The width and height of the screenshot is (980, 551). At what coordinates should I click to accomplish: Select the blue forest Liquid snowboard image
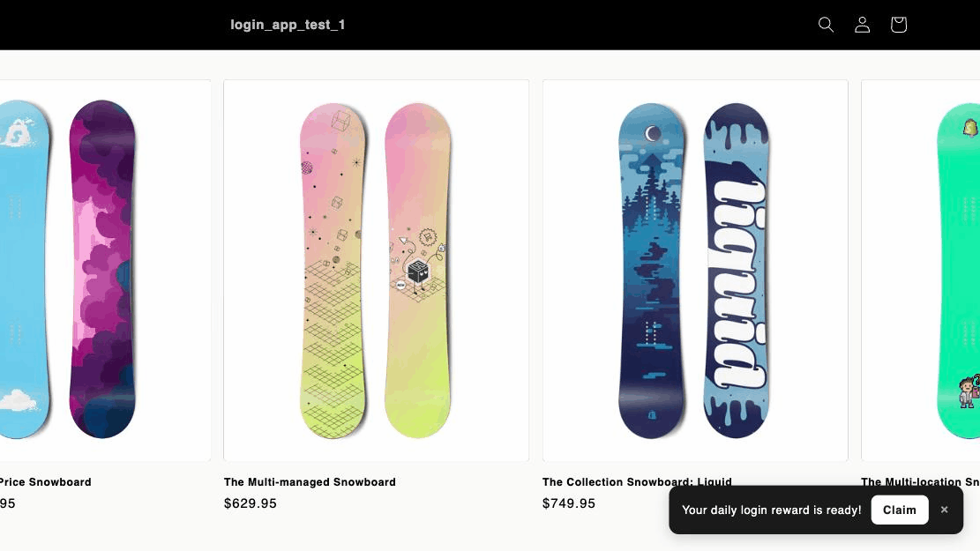pyautogui.click(x=651, y=271)
